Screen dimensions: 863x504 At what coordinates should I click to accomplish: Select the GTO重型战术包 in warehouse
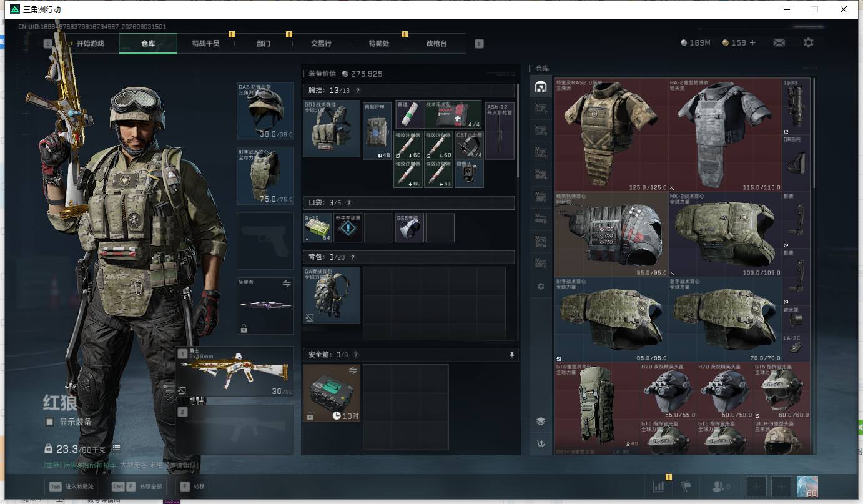pyautogui.click(x=597, y=405)
